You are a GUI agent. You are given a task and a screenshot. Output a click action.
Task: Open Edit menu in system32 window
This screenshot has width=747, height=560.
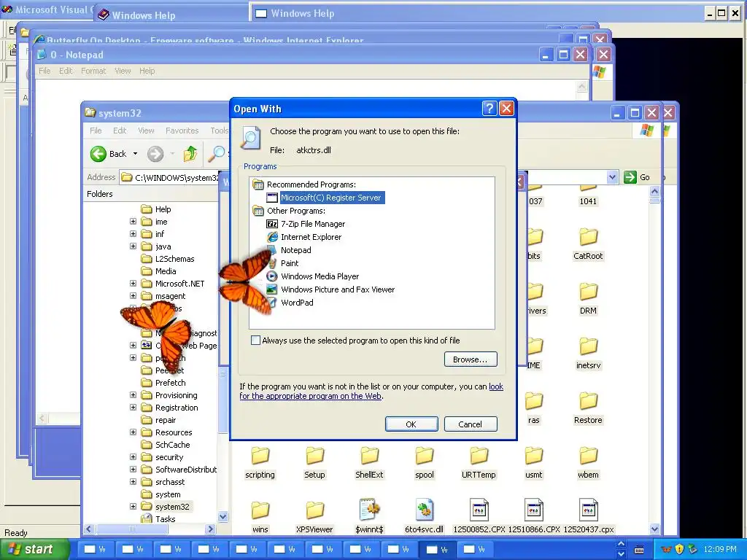click(120, 131)
